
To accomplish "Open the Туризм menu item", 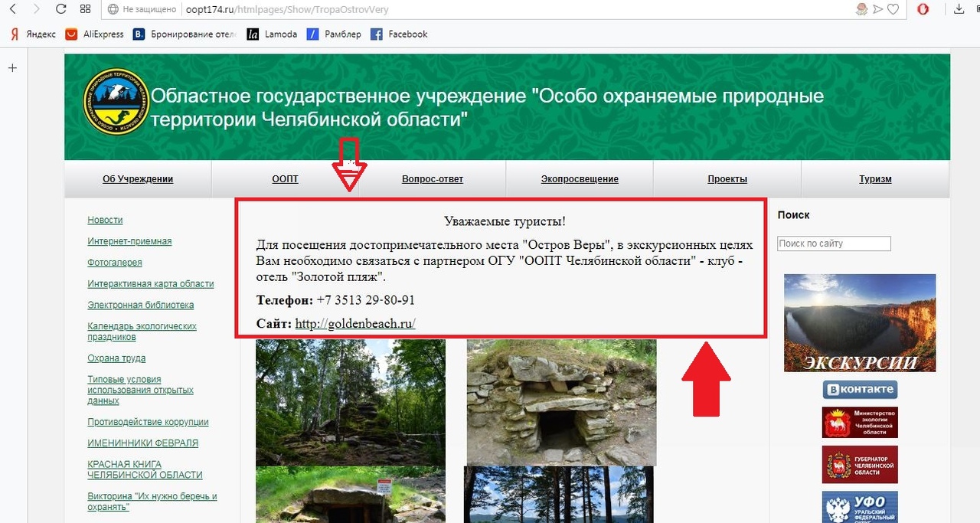I will 875,179.
